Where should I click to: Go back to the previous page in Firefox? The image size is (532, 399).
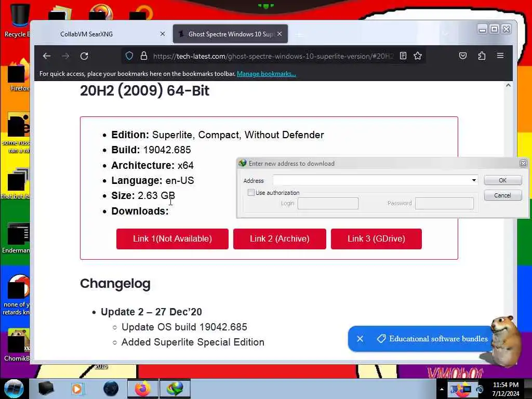46,56
